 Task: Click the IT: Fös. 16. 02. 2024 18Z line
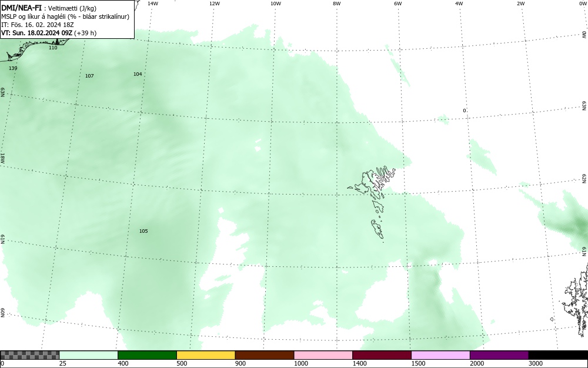click(38, 25)
